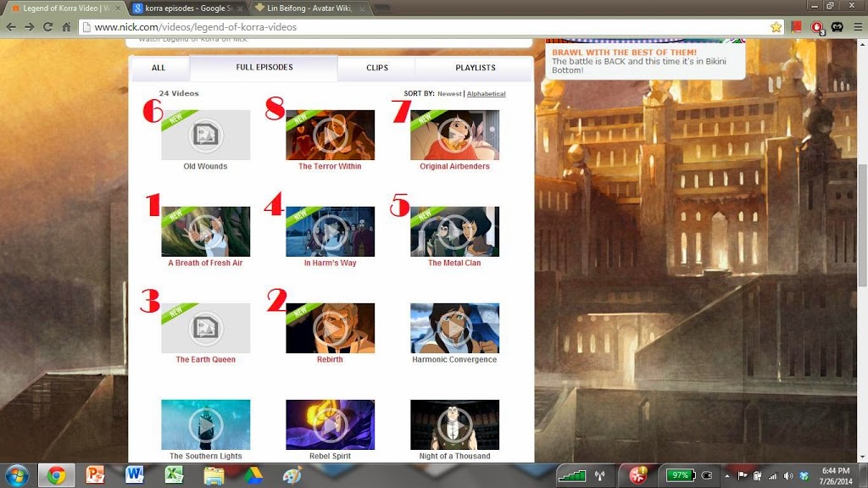Switch to Lin Beifong Avatar Wiki tab
The width and height of the screenshot is (868, 488).
click(309, 8)
